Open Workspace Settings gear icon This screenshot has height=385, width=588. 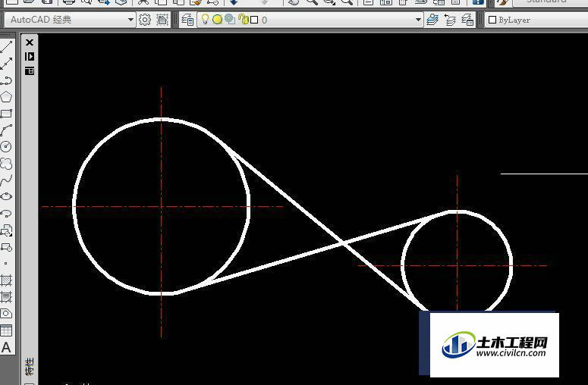(x=145, y=20)
